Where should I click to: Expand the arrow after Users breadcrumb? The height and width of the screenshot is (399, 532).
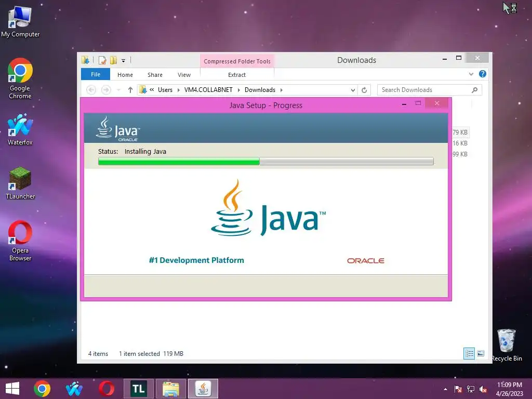179,90
